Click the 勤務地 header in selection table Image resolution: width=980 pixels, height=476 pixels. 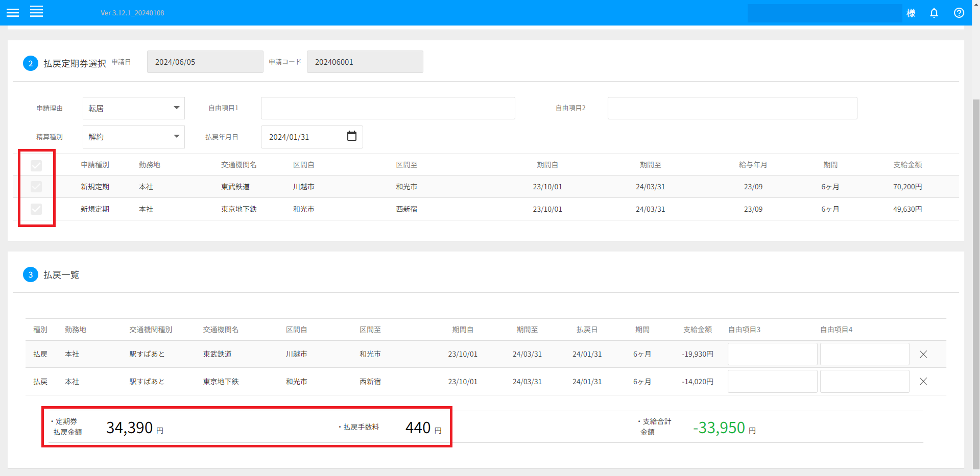150,165
